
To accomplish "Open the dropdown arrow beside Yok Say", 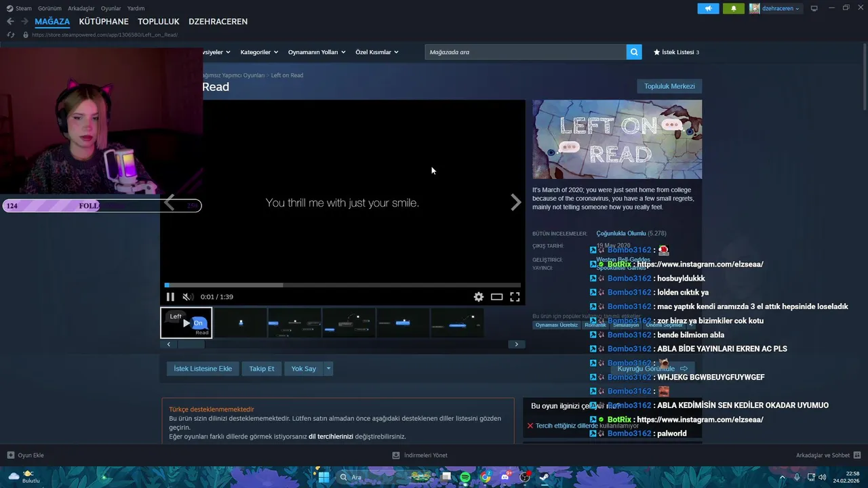I will 328,369.
